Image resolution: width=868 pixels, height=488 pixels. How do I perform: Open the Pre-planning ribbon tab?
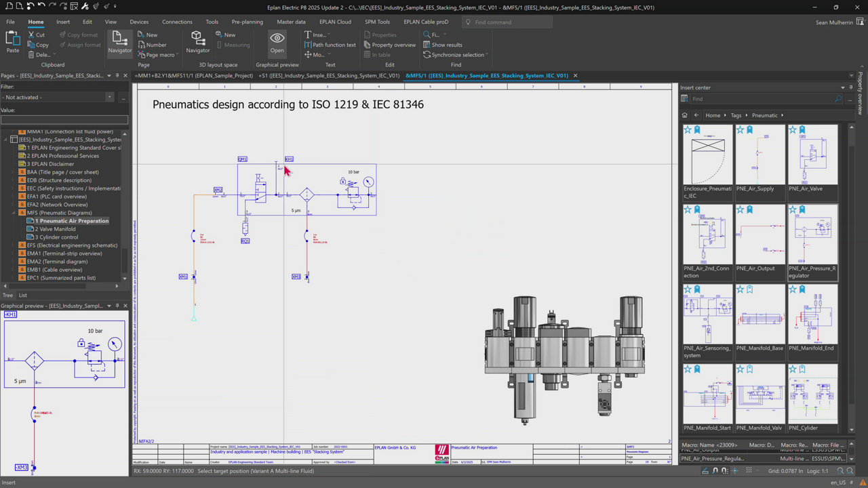click(x=247, y=22)
